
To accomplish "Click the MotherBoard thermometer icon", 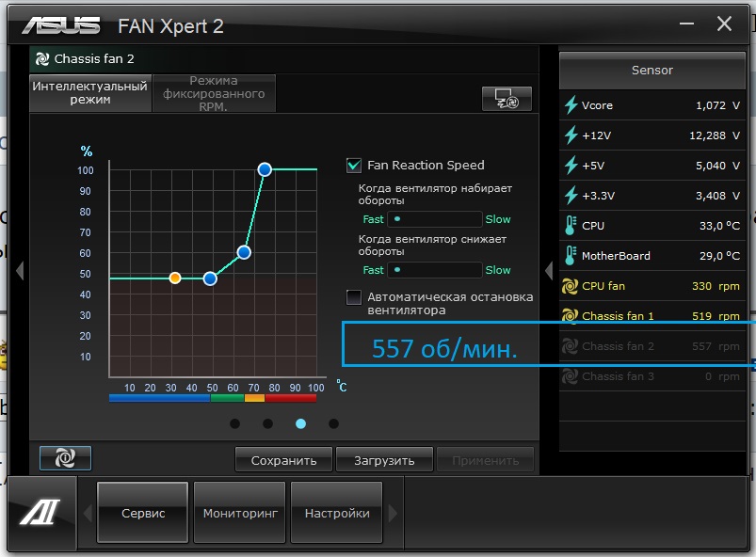I will click(571, 256).
